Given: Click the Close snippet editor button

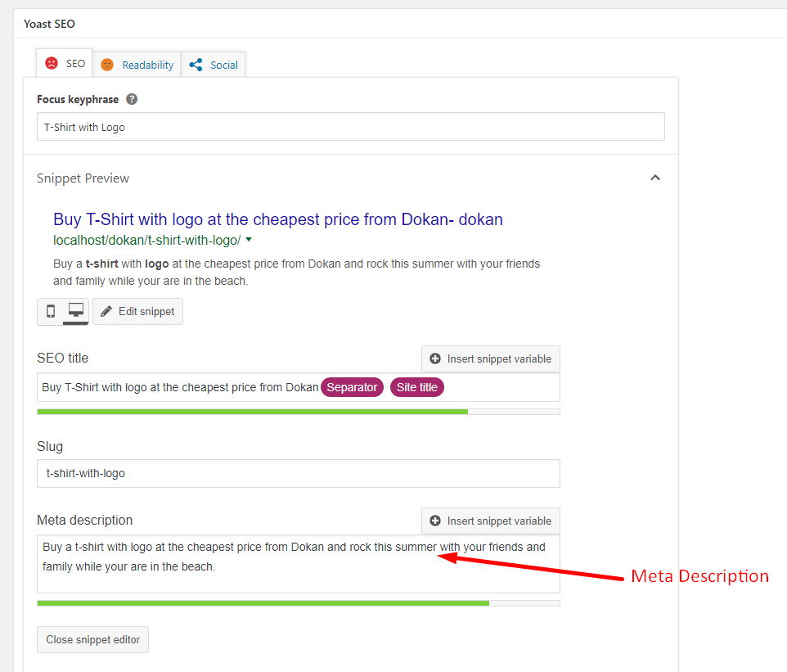Looking at the screenshot, I should [93, 639].
